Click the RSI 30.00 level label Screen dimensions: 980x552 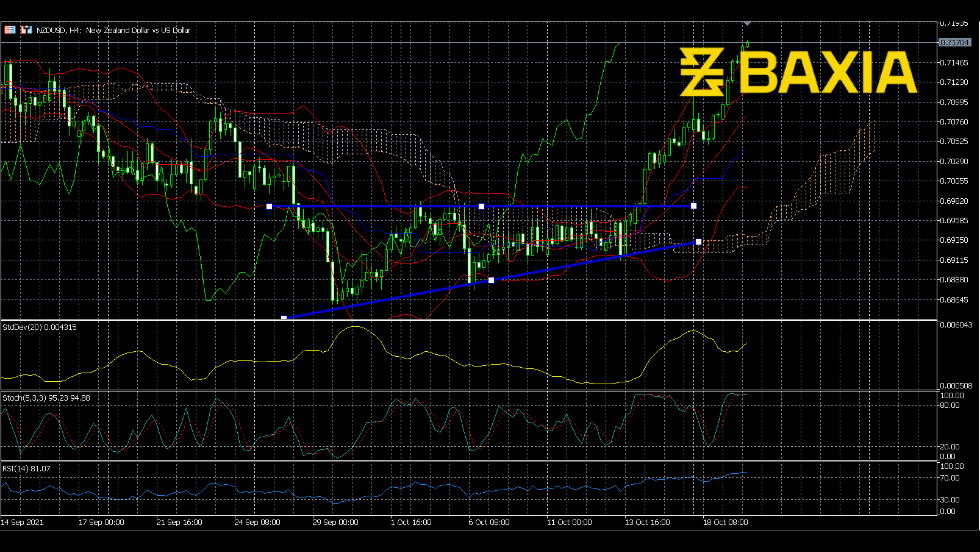tap(950, 500)
